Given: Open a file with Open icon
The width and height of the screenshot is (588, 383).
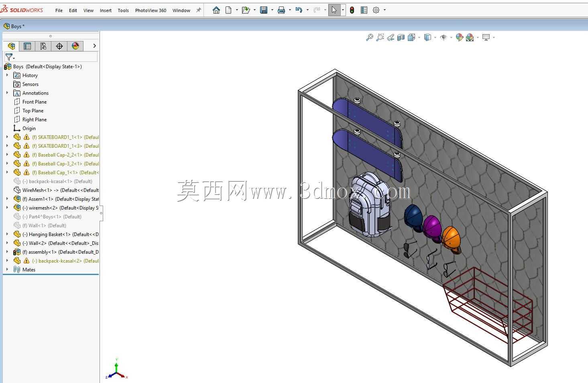Looking at the screenshot, I should [x=246, y=10].
